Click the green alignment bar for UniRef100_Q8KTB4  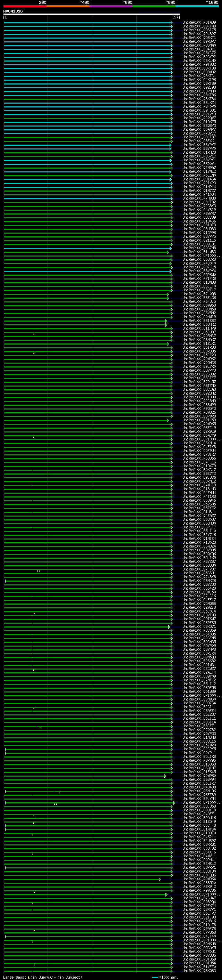88,99
